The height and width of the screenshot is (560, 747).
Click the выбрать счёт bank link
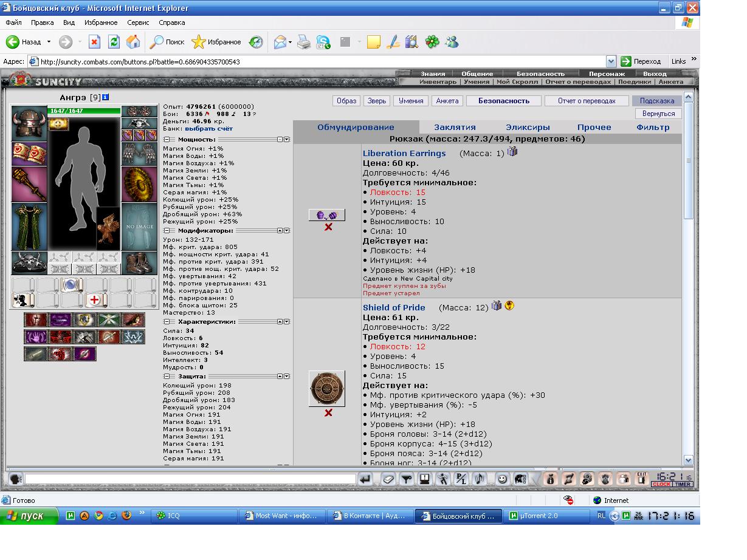pyautogui.click(x=208, y=129)
